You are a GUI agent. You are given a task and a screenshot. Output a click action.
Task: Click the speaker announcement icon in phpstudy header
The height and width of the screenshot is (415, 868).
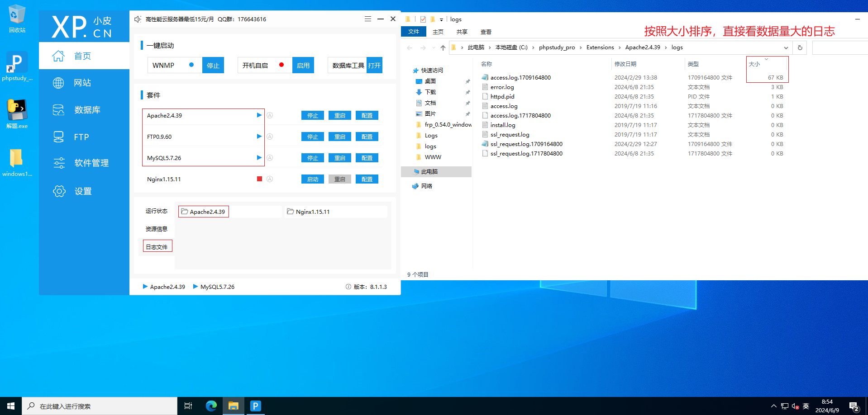(x=138, y=19)
